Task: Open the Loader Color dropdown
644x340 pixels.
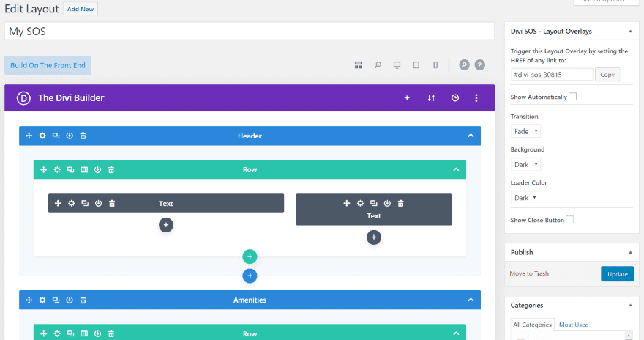Action: tap(525, 198)
